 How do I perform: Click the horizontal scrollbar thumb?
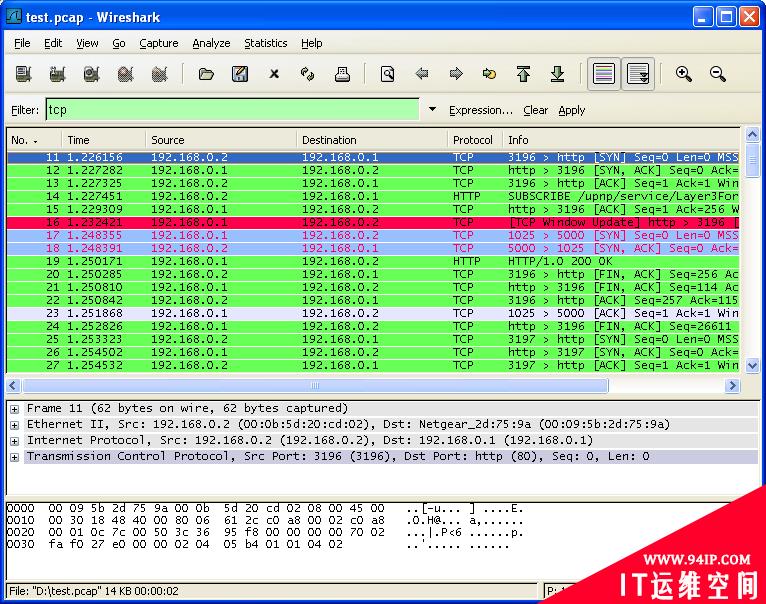coord(315,386)
